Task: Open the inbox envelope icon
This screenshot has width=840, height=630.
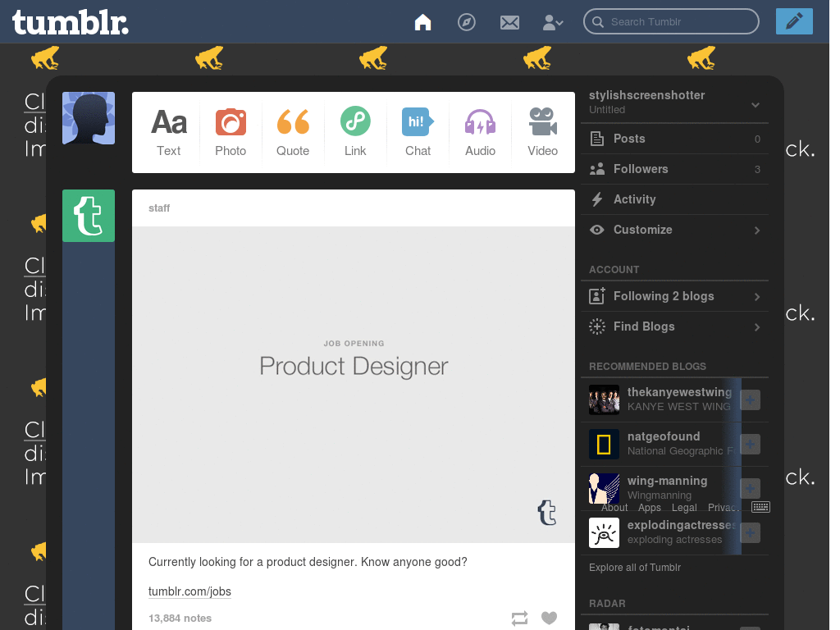Action: (x=509, y=22)
